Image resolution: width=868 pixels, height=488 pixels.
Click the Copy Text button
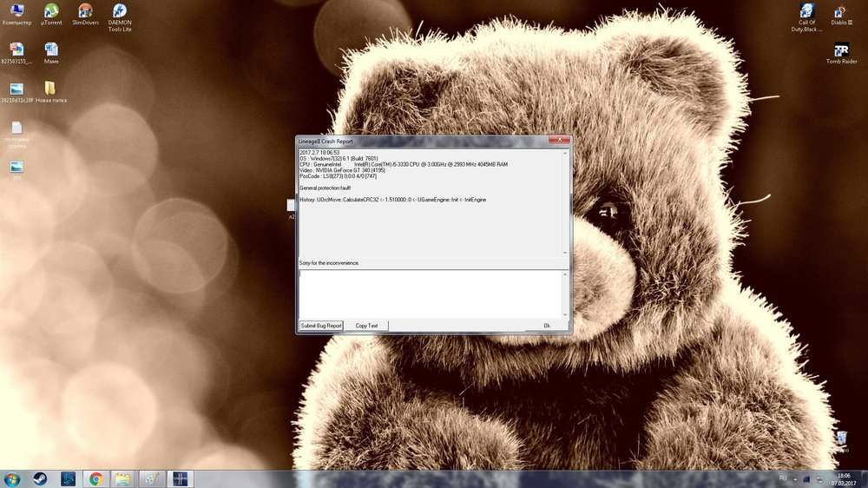[366, 326]
